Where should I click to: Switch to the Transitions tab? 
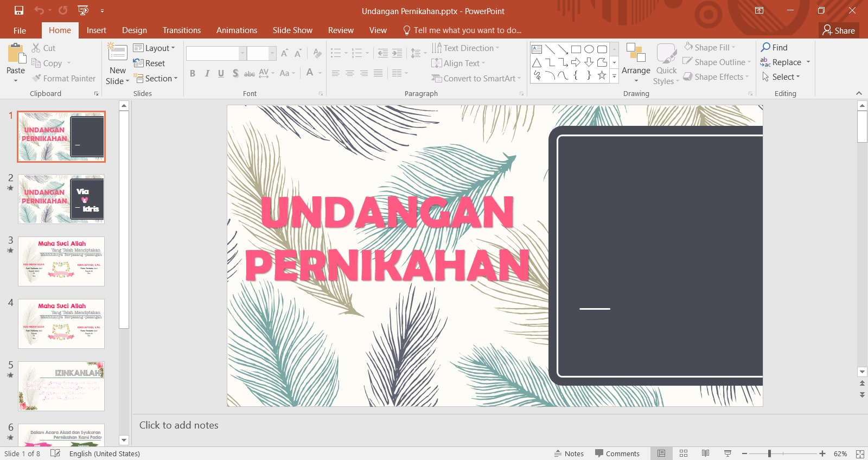[182, 30]
